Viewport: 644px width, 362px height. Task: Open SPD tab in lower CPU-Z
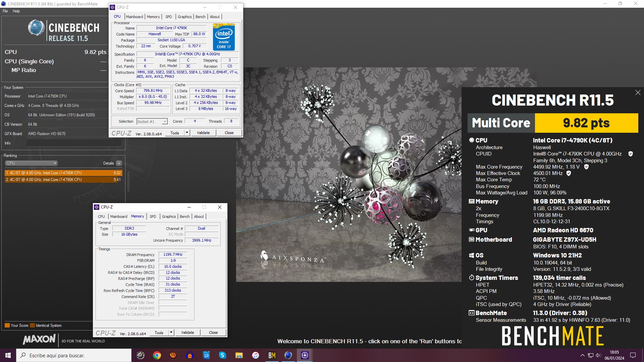tap(153, 217)
